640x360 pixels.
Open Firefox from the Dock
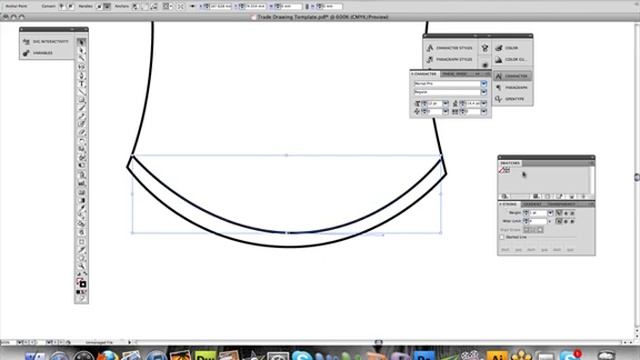[108, 356]
